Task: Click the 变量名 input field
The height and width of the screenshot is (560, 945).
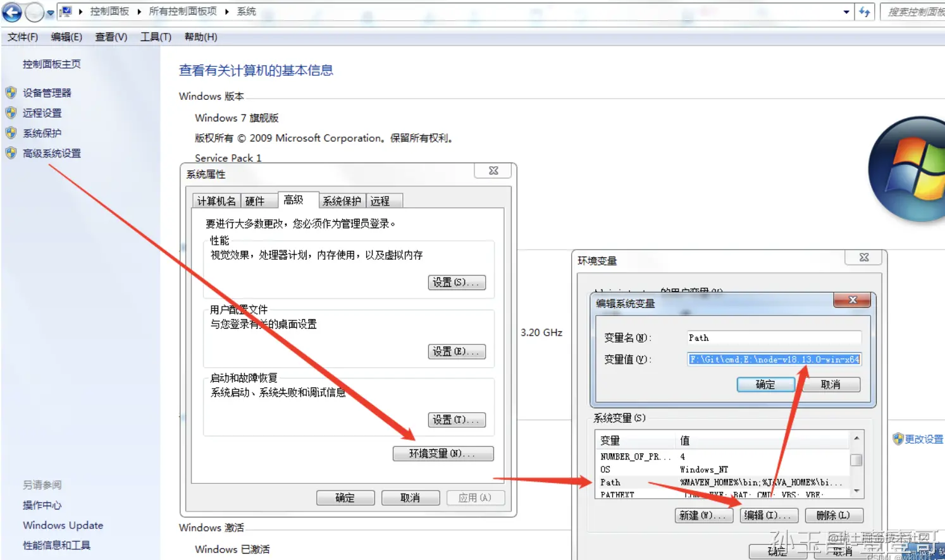Action: 774,338
